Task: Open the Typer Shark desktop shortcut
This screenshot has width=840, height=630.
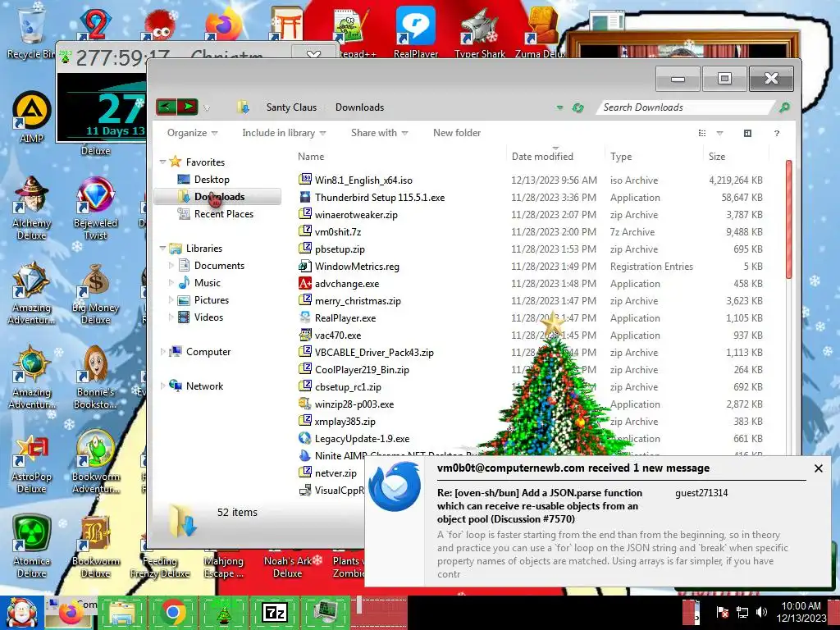Action: pyautogui.click(x=479, y=31)
